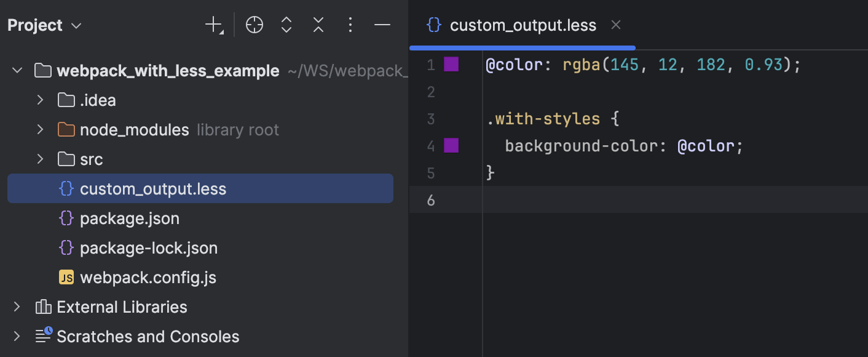Screen dimensions: 868x357
Task: Open the Project panel options kebab menu
Action: click(350, 25)
